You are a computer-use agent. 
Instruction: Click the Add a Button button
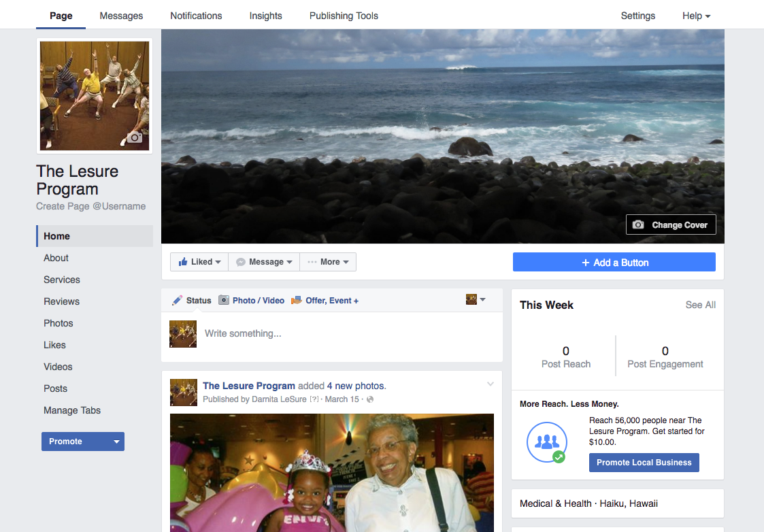click(x=614, y=262)
